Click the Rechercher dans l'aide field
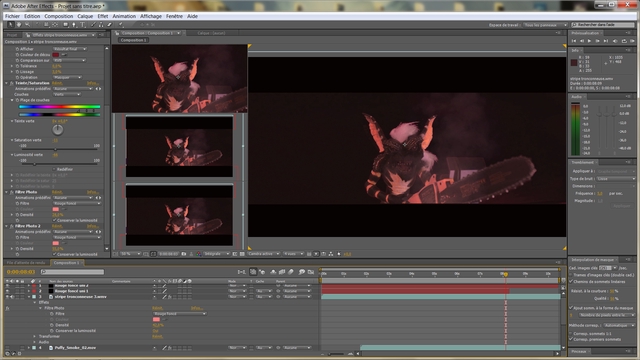The image size is (640, 360). click(x=603, y=25)
